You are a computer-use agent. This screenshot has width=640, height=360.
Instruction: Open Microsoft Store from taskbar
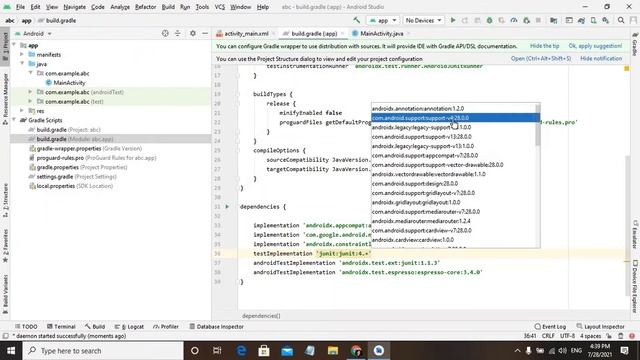[264, 351]
